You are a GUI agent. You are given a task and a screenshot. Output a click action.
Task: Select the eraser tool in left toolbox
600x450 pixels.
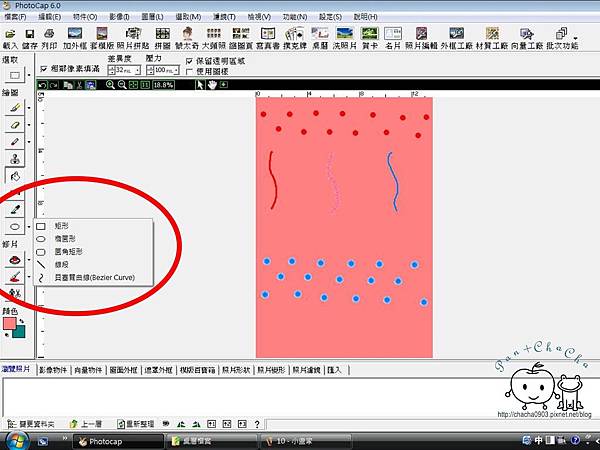[x=15, y=125]
